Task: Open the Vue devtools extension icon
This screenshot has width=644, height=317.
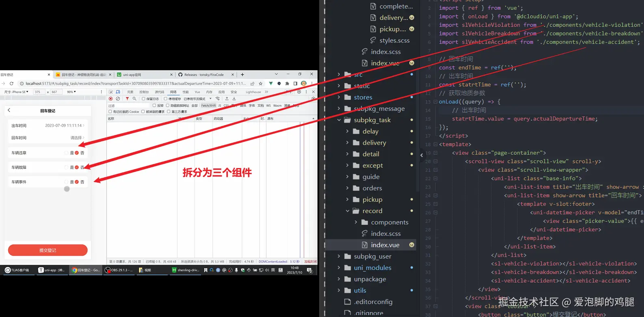Action: 271,84
